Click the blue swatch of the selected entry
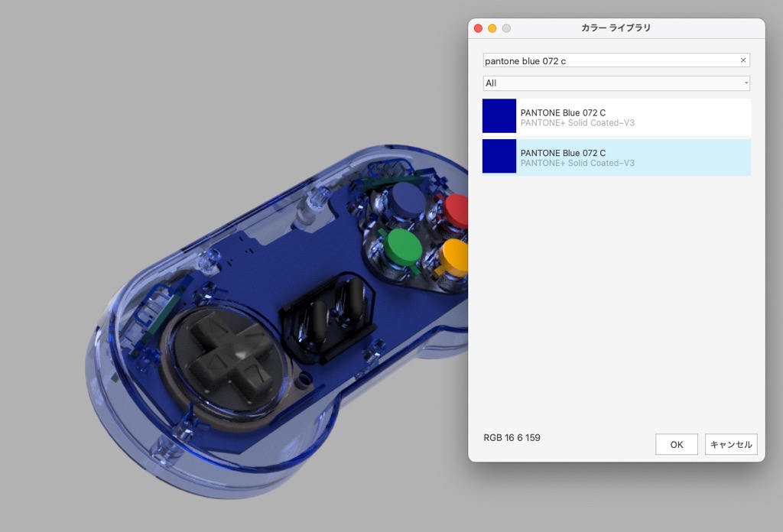 pyautogui.click(x=499, y=157)
